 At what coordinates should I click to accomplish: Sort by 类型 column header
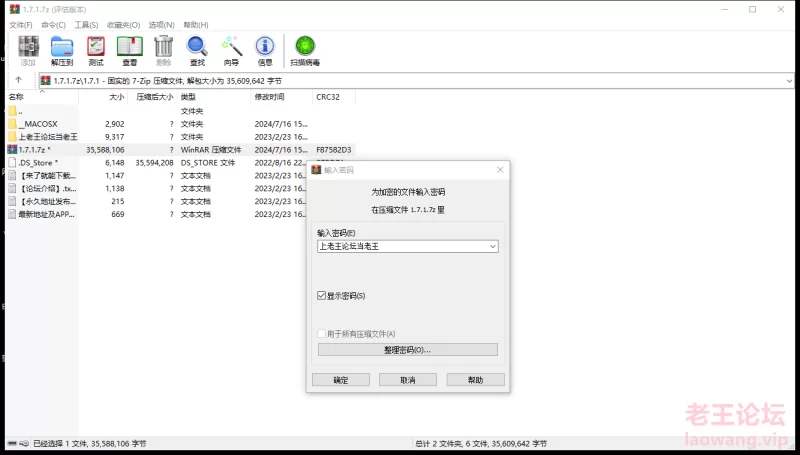click(x=213, y=97)
